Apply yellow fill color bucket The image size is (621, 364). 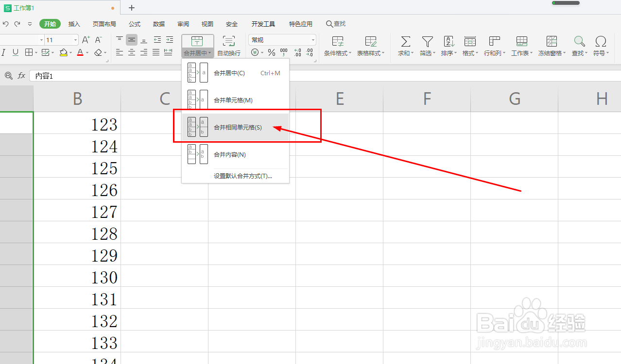click(x=64, y=52)
